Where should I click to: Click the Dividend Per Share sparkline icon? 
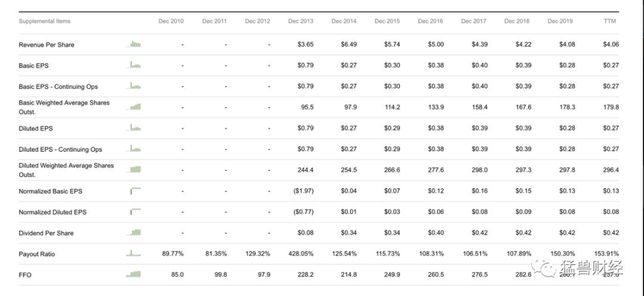pos(135,233)
